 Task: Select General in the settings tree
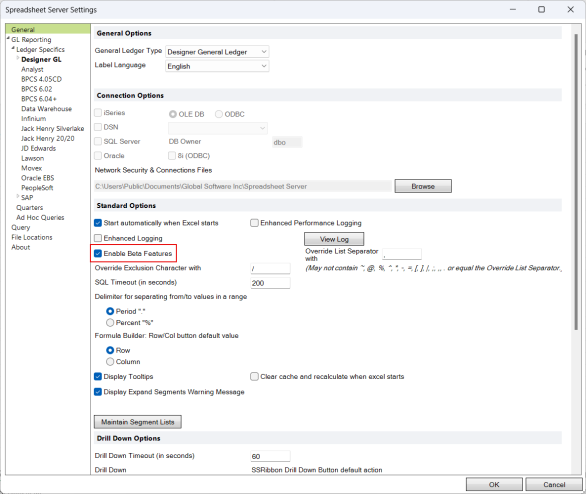pyautogui.click(x=23, y=30)
